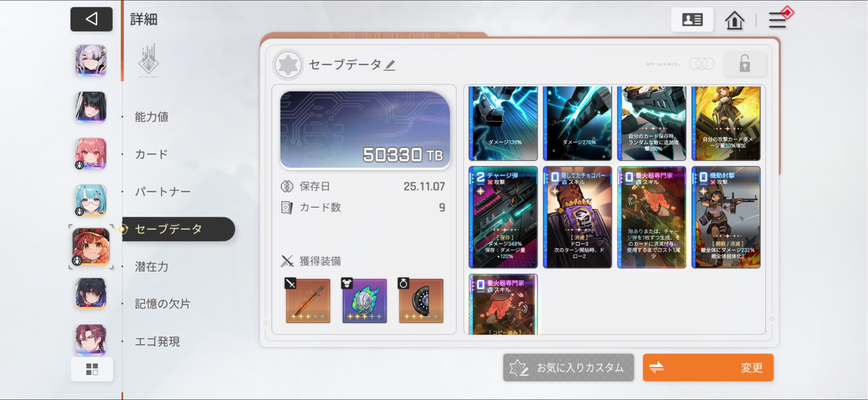868x400 pixels.
Task: Switch to the パートナー section
Action: (x=162, y=191)
